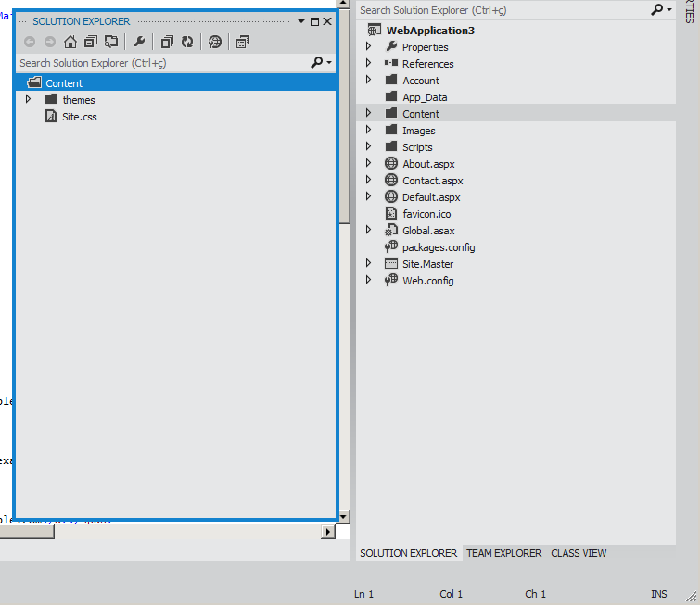Click the Refresh icon in the toolbar
Image resolution: width=700 pixels, height=605 pixels.
point(187,42)
